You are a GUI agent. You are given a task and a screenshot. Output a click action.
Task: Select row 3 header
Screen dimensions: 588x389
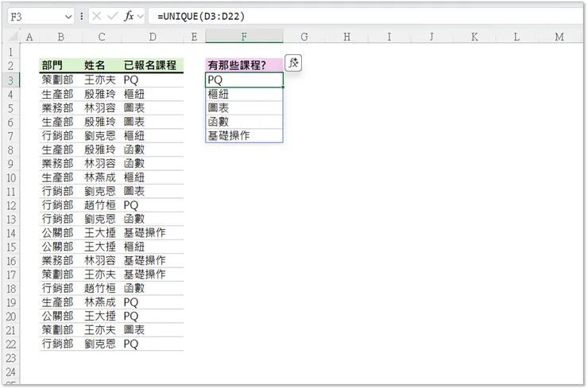(x=10, y=80)
